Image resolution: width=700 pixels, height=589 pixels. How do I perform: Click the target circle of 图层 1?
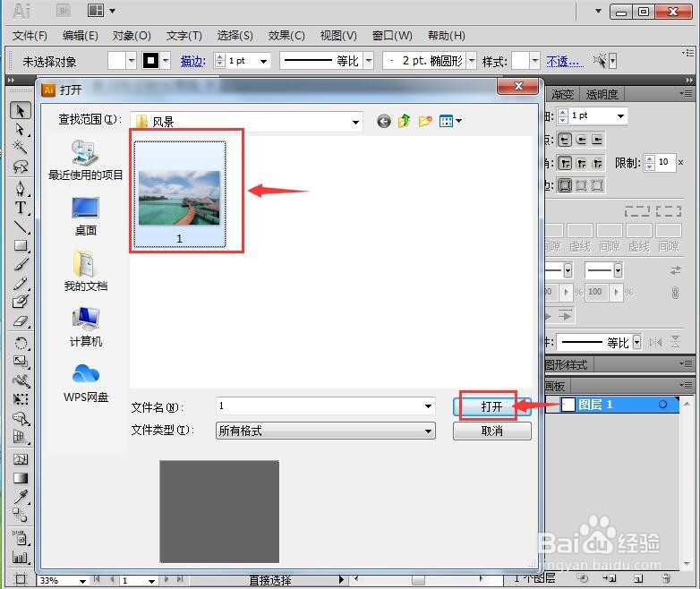coord(662,404)
